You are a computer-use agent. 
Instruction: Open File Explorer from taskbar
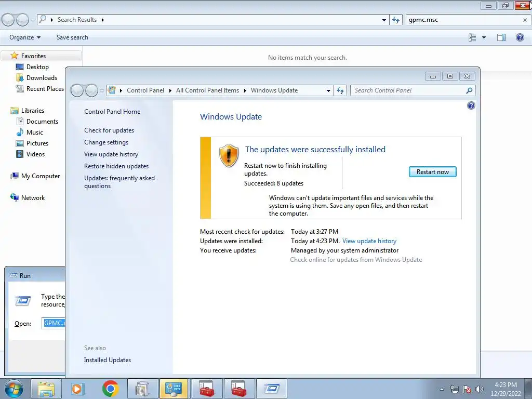click(46, 389)
